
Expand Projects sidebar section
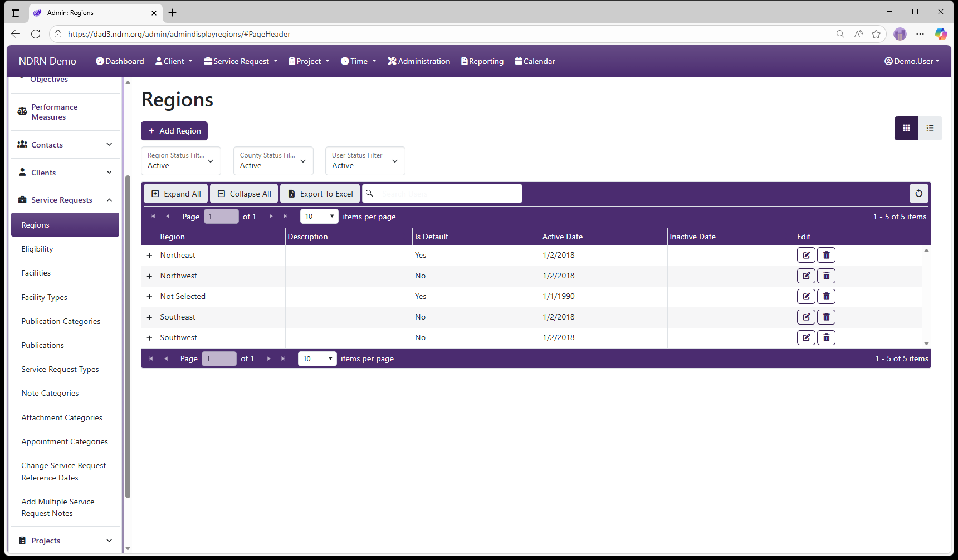tap(65, 541)
